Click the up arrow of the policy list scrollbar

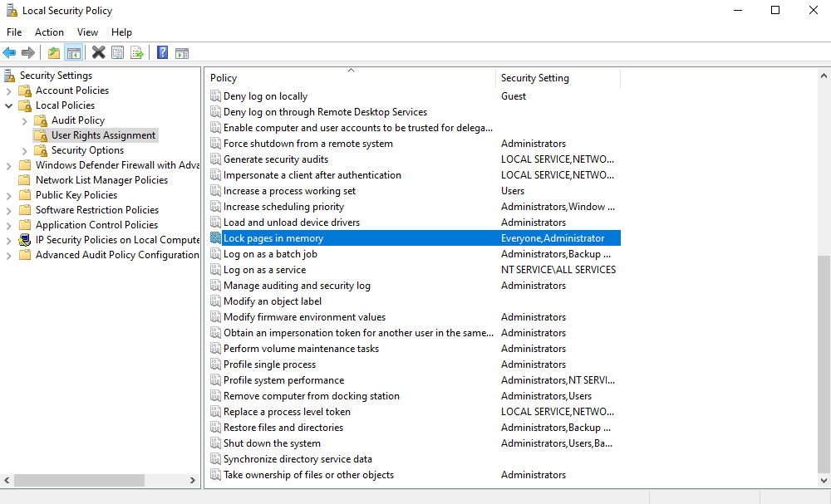(824, 76)
